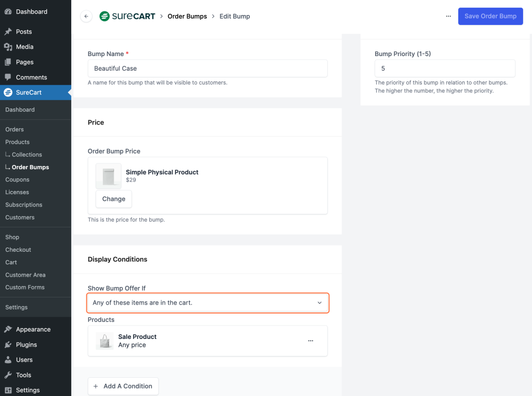
Task: Click the bottom Settings sliders icon
Action: [x=8, y=390]
